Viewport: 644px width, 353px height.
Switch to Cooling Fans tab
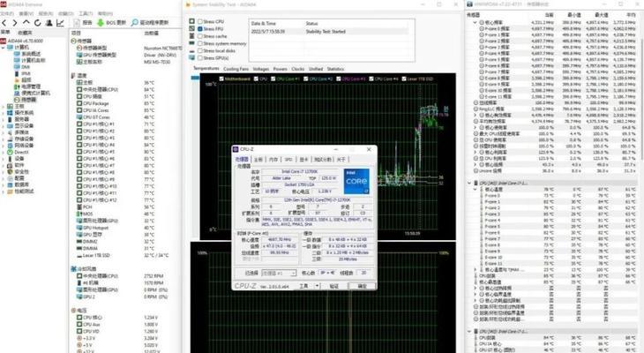tap(236, 69)
